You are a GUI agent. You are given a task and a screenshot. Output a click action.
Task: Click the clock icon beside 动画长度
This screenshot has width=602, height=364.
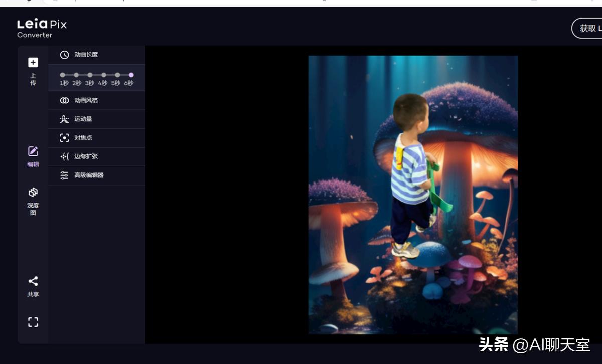pyautogui.click(x=64, y=55)
